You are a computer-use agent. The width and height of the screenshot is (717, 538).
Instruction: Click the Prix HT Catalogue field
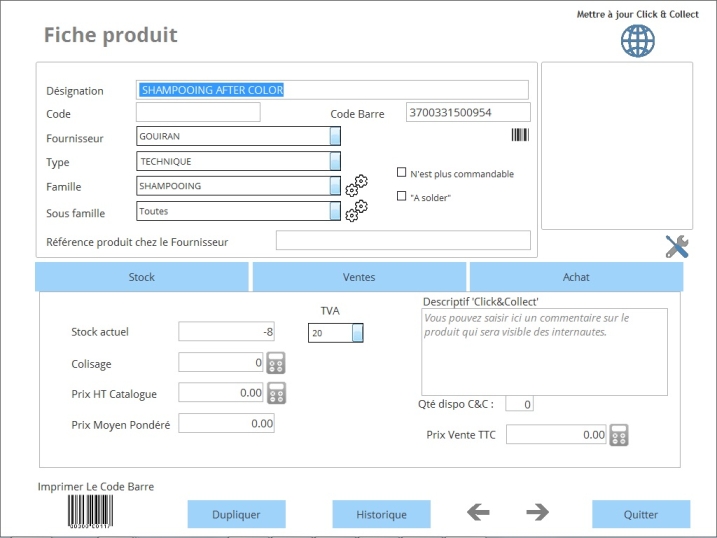221,392
